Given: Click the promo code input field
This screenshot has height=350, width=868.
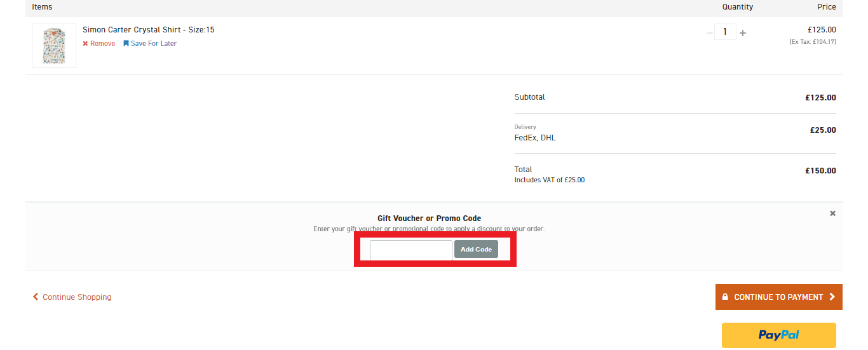Looking at the screenshot, I should coord(410,250).
